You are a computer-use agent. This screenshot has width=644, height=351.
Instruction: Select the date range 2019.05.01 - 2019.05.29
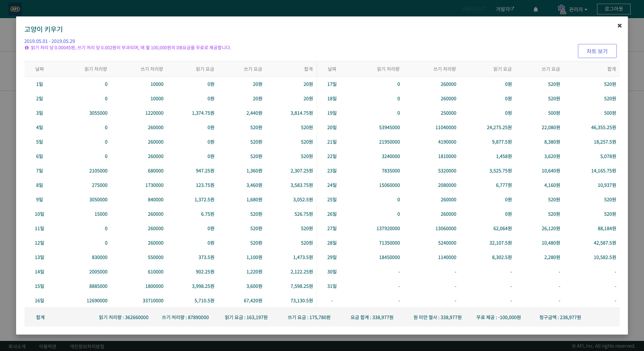[50, 41]
